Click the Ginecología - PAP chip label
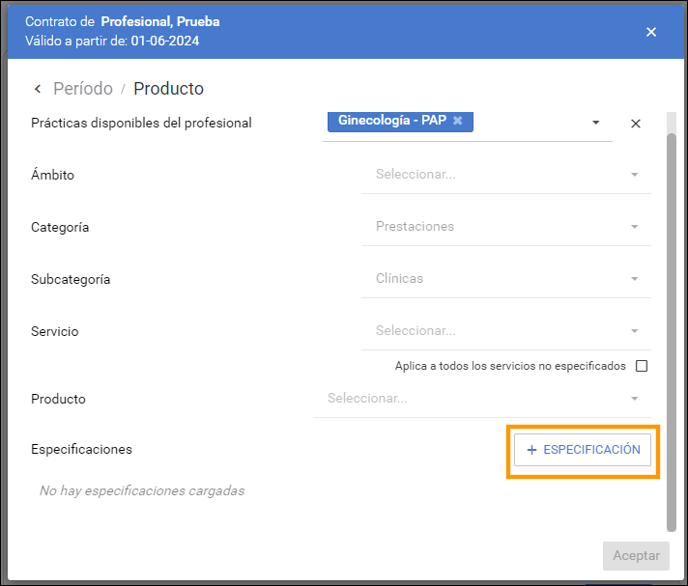688x586 pixels. [392, 120]
